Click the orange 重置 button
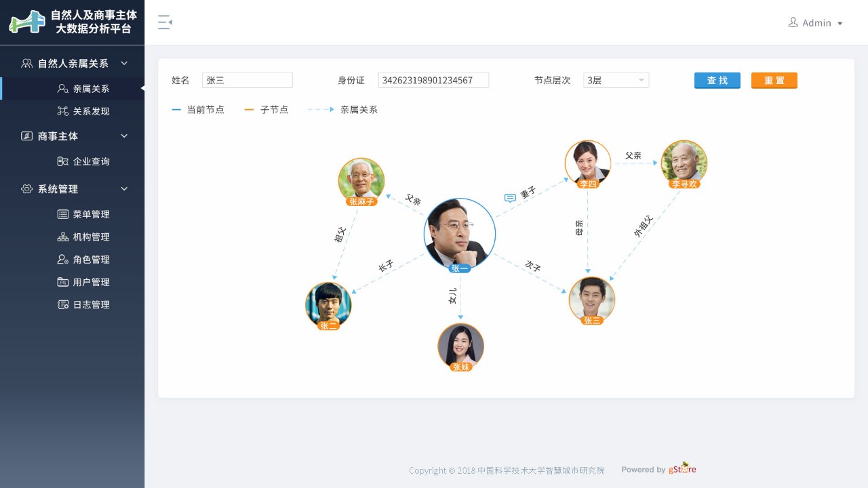Viewport: 868px width, 488px height. coord(774,81)
